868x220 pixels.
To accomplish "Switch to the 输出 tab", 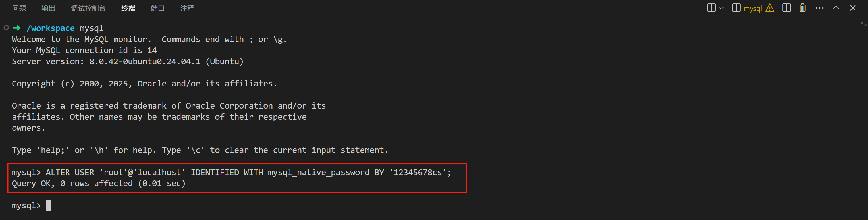I will pyautogui.click(x=48, y=8).
